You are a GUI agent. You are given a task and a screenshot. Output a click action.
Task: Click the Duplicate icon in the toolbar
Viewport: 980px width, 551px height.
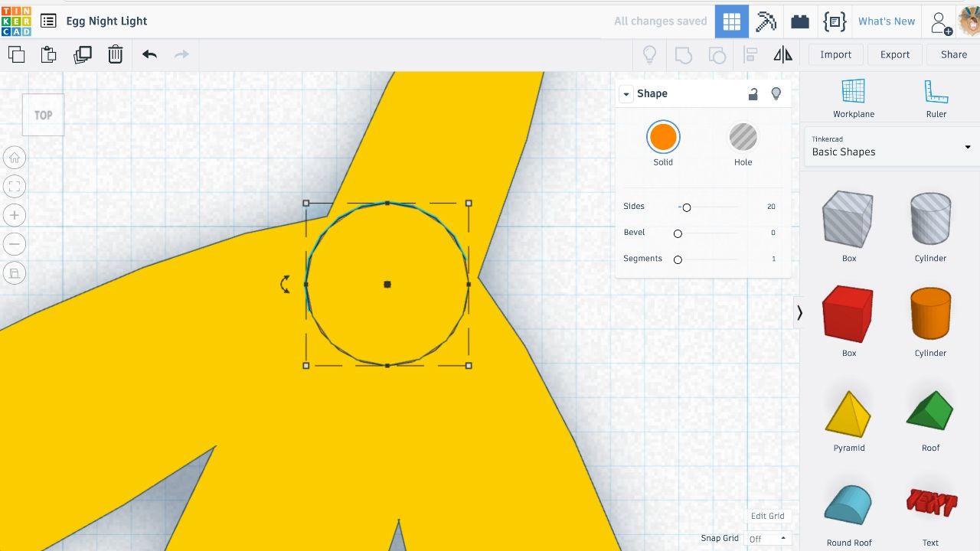click(x=82, y=54)
